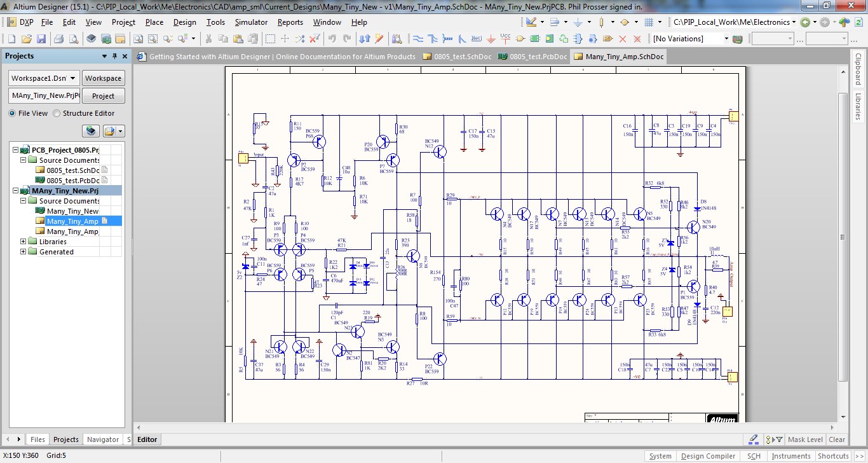Select the Place Part icon
This screenshot has width=868, height=463.
520,39
